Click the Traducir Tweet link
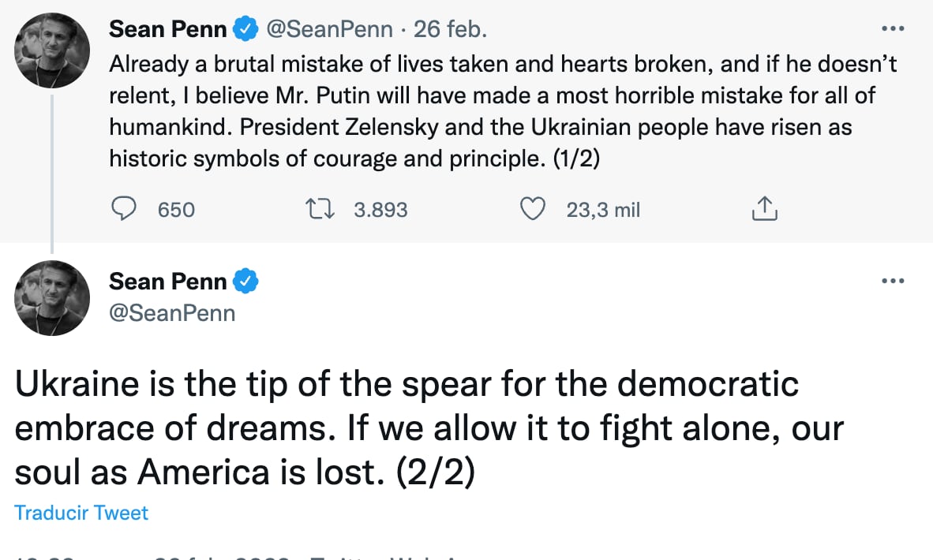Screen dimensions: 933x560 point(81,513)
